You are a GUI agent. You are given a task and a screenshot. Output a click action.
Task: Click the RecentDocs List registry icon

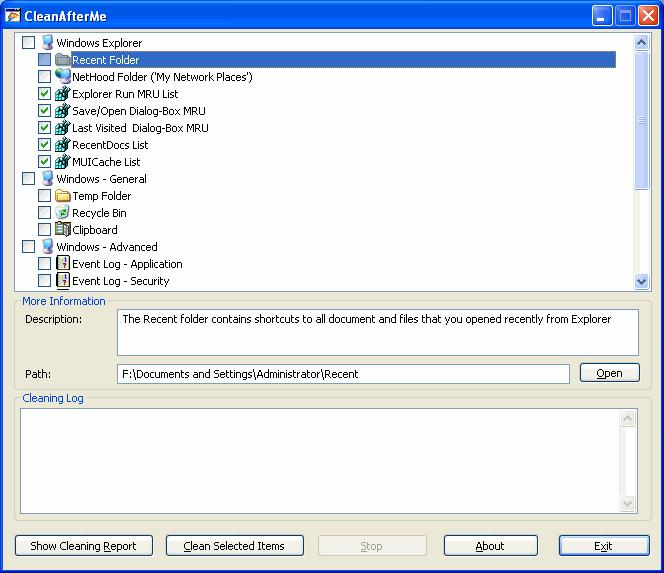point(62,145)
